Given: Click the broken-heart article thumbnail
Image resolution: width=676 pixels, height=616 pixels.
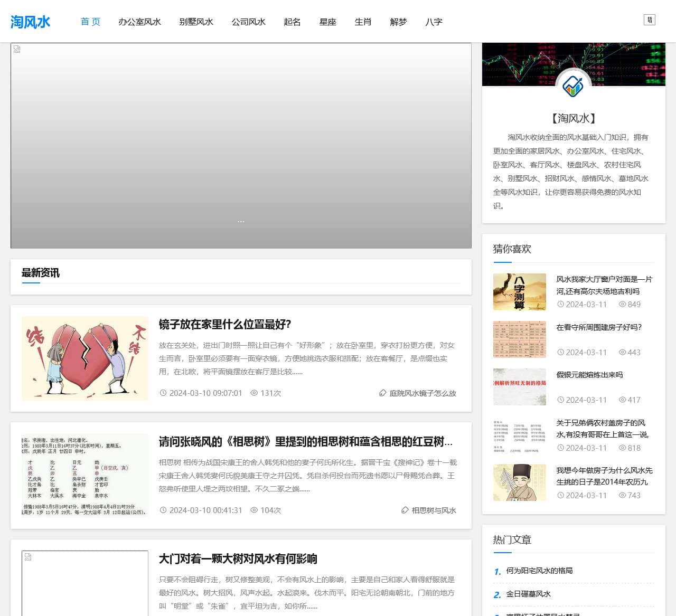Looking at the screenshot, I should pyautogui.click(x=85, y=358).
